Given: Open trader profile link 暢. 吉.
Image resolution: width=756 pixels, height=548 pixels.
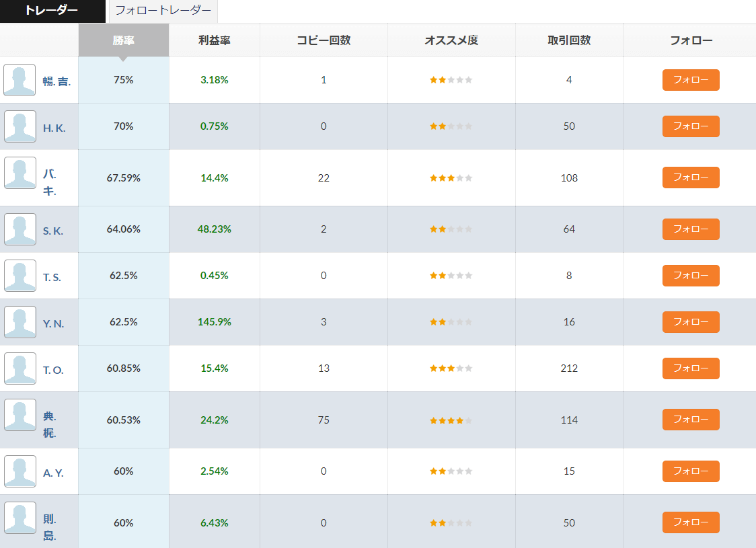Looking at the screenshot, I should (x=56, y=81).
